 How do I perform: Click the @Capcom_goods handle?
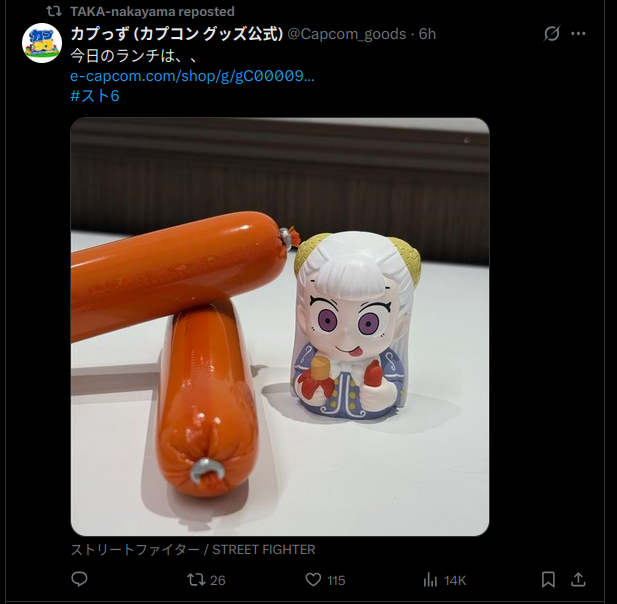pos(347,34)
